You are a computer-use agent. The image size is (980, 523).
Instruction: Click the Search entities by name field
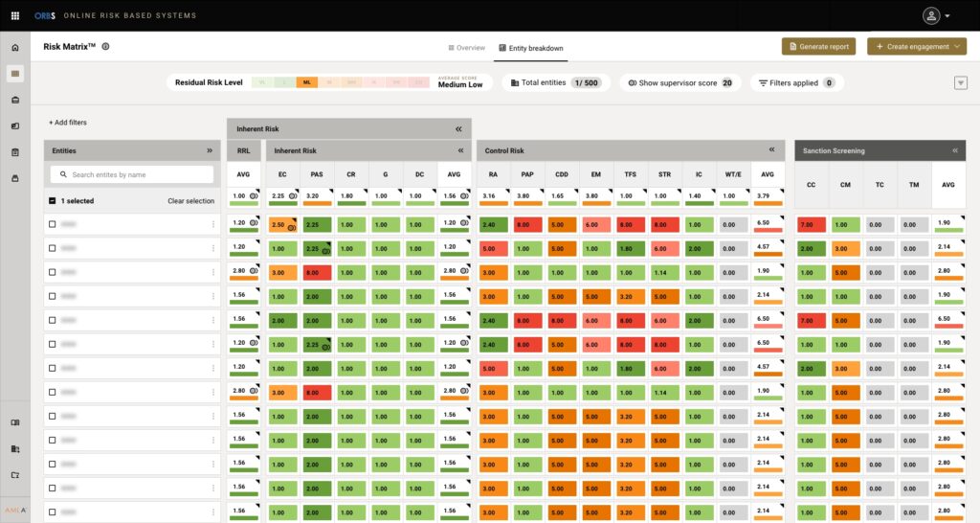132,174
